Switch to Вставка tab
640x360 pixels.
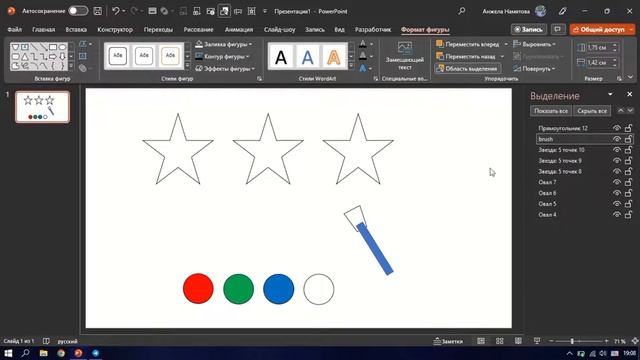[x=76, y=29]
